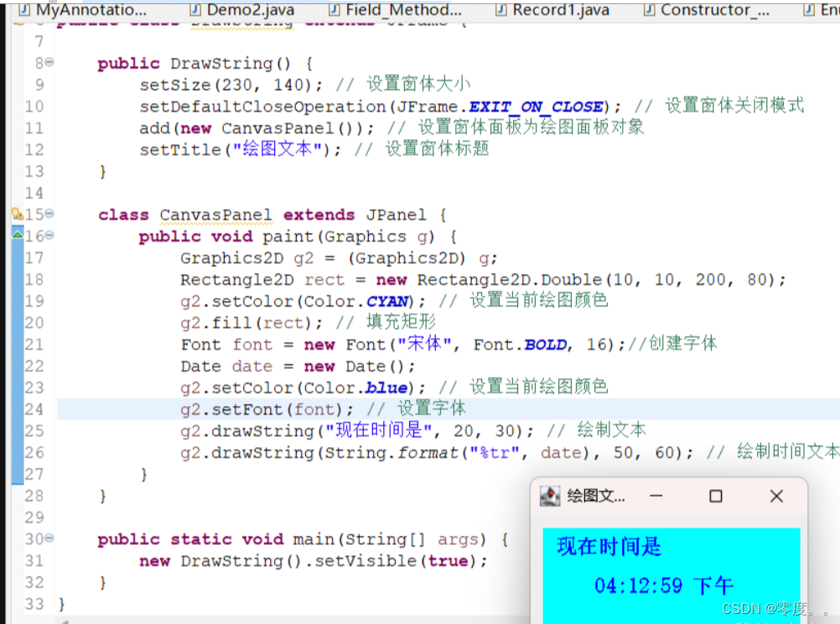Screen dimensions: 840x624
Task: Collapse the CanvasPanel class fold at line 15
Action: point(48,214)
